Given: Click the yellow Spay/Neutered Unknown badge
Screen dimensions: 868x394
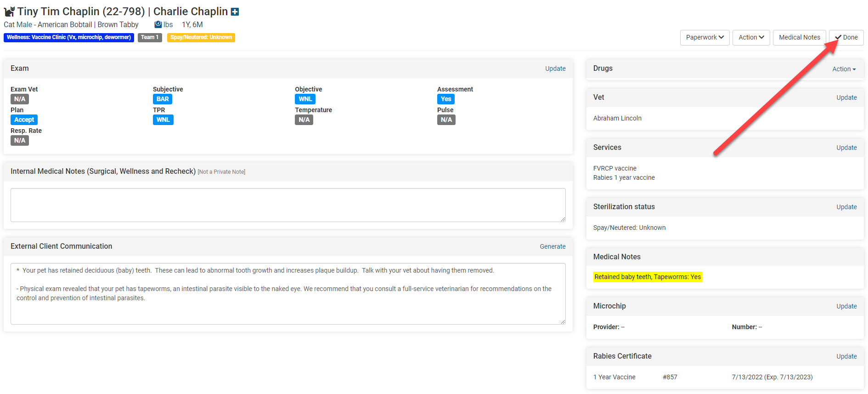Looking at the screenshot, I should (x=201, y=37).
